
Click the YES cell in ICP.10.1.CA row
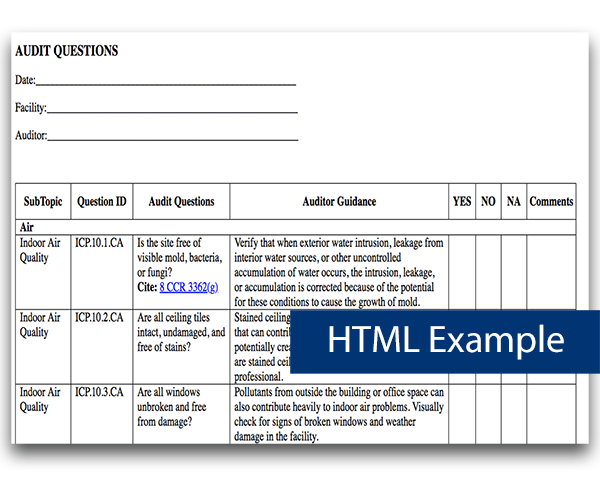coord(462,272)
